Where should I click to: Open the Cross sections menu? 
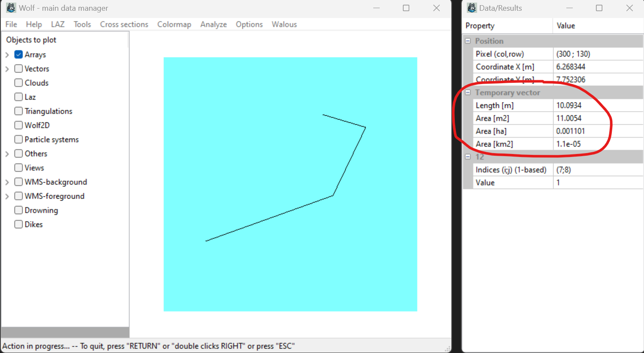(x=124, y=24)
